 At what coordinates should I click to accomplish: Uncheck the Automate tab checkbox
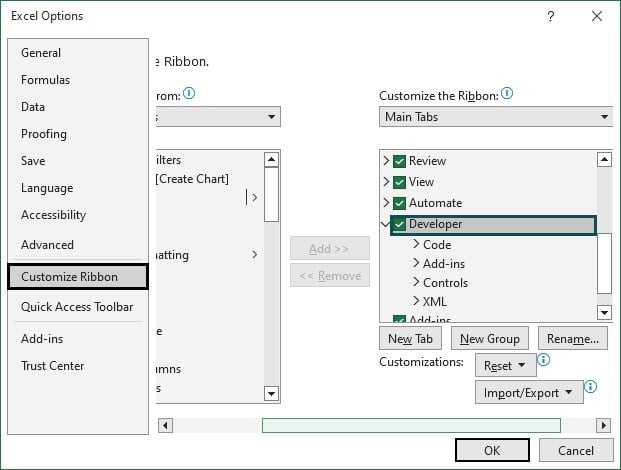(399, 203)
